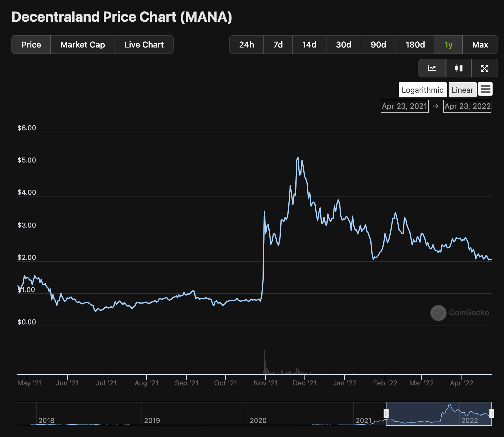Screen dimensions: 504x437
Task: Select the Market Cap tab
Action: tap(83, 45)
